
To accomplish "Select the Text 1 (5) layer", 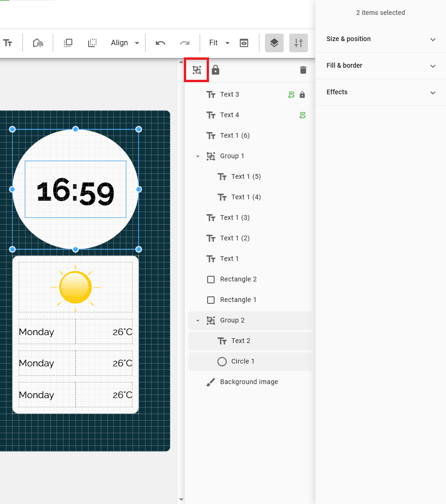I will tap(250, 177).
